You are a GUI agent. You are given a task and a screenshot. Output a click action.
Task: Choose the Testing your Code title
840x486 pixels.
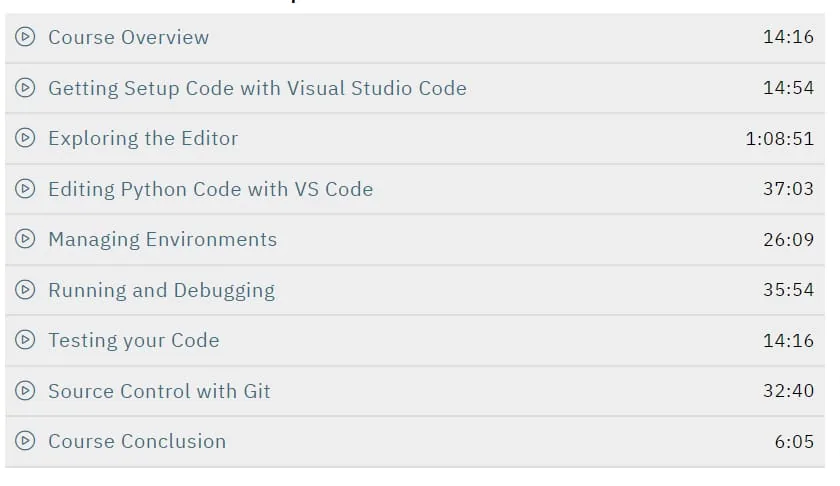click(x=134, y=341)
